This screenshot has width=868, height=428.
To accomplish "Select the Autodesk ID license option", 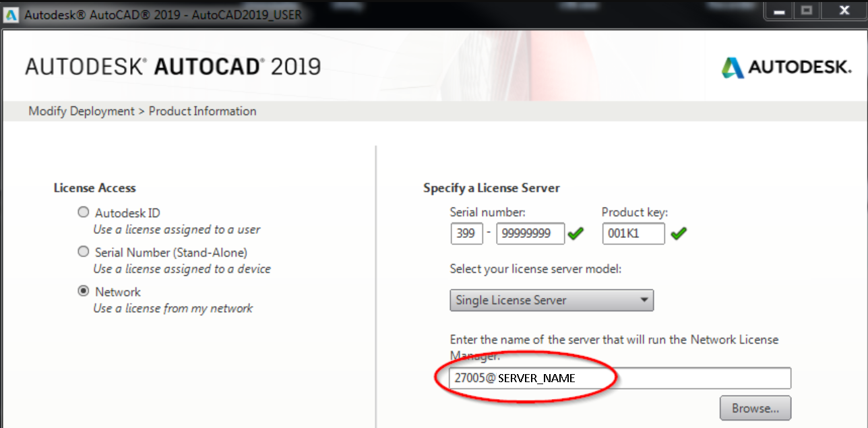I will point(83,212).
